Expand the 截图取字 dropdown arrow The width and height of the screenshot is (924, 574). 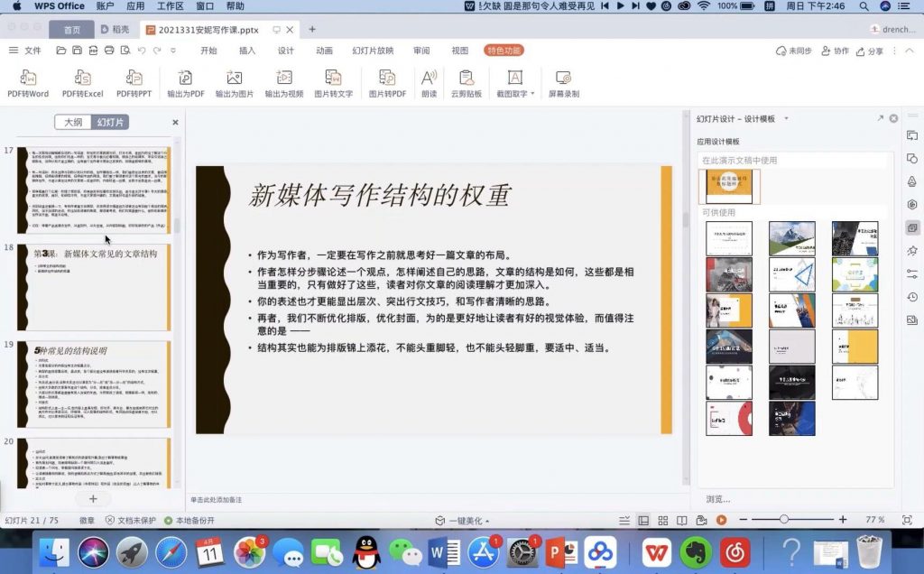532,94
